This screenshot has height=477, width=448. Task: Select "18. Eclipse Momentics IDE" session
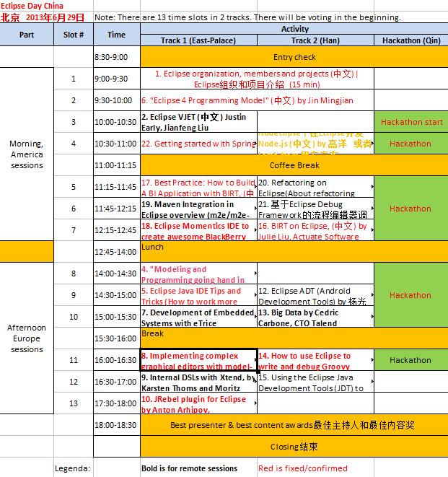198,230
